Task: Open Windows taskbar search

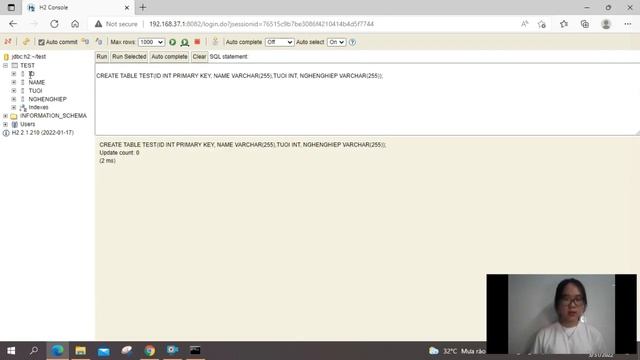Action: [x=34, y=351]
